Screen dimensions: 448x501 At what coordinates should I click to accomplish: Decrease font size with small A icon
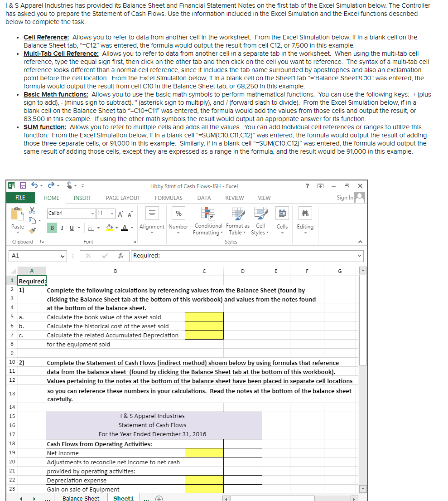[x=130, y=214]
